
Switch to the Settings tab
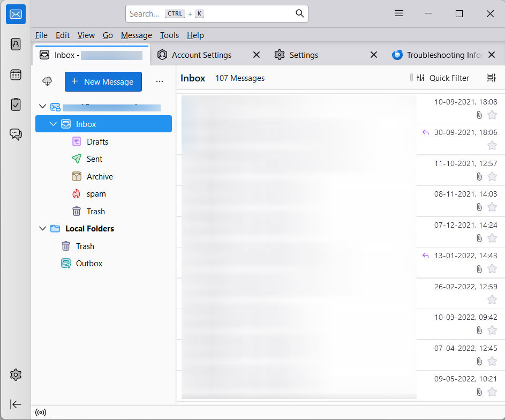pyautogui.click(x=304, y=55)
